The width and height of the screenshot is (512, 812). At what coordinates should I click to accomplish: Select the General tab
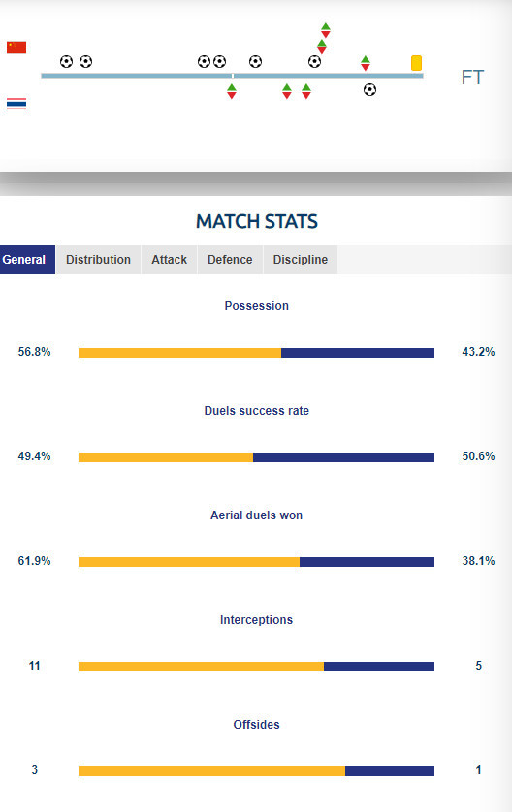pos(27,260)
